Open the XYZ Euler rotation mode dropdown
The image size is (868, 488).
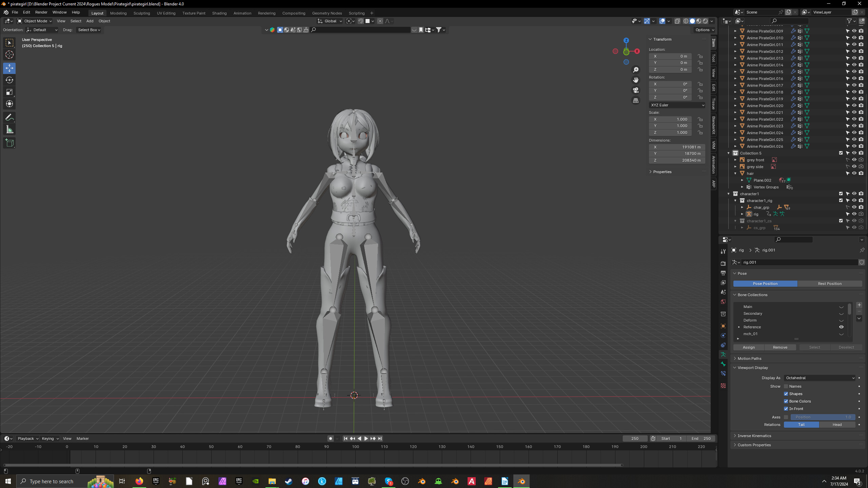click(x=677, y=105)
